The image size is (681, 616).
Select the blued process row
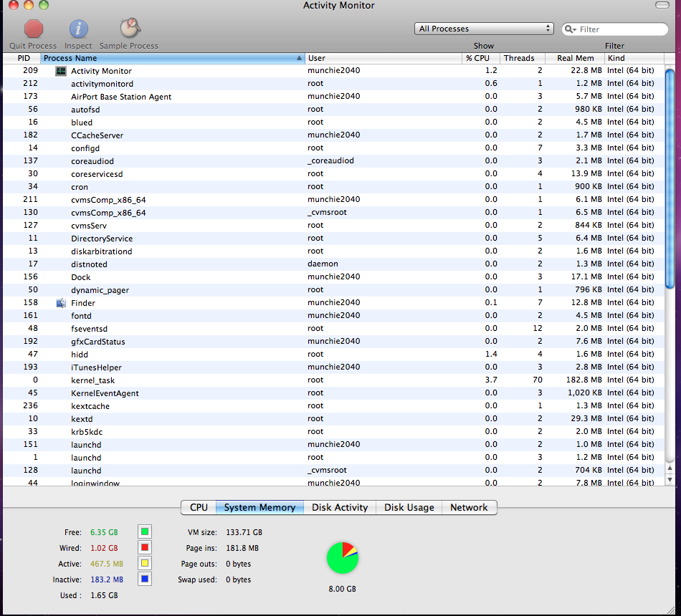point(333,122)
